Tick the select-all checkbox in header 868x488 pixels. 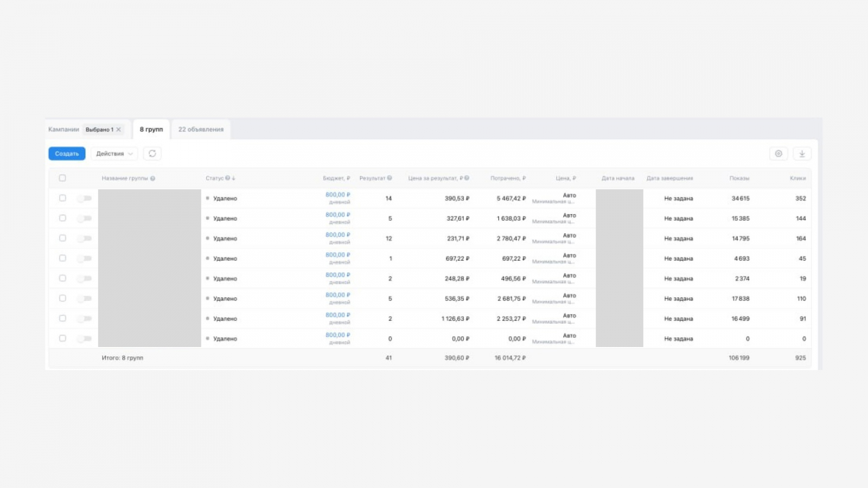62,178
